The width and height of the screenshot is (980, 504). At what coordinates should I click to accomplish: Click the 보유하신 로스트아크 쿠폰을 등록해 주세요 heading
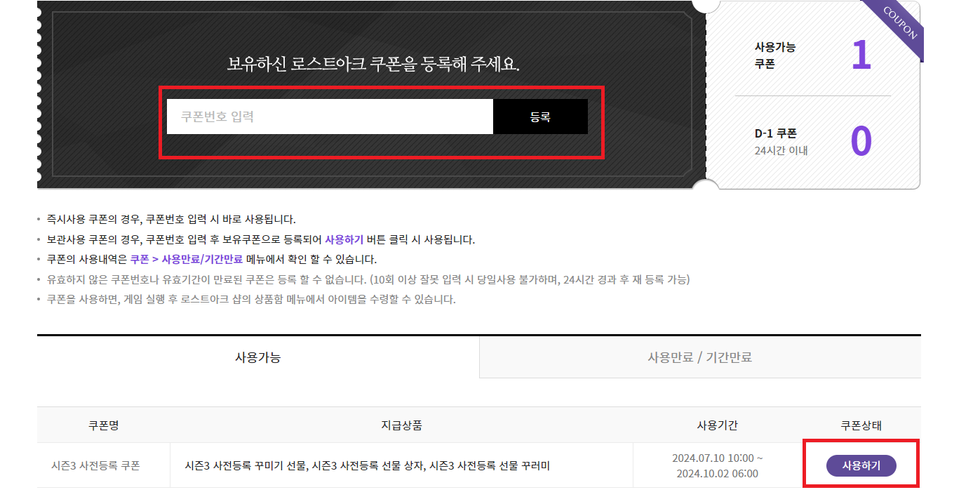(x=373, y=65)
